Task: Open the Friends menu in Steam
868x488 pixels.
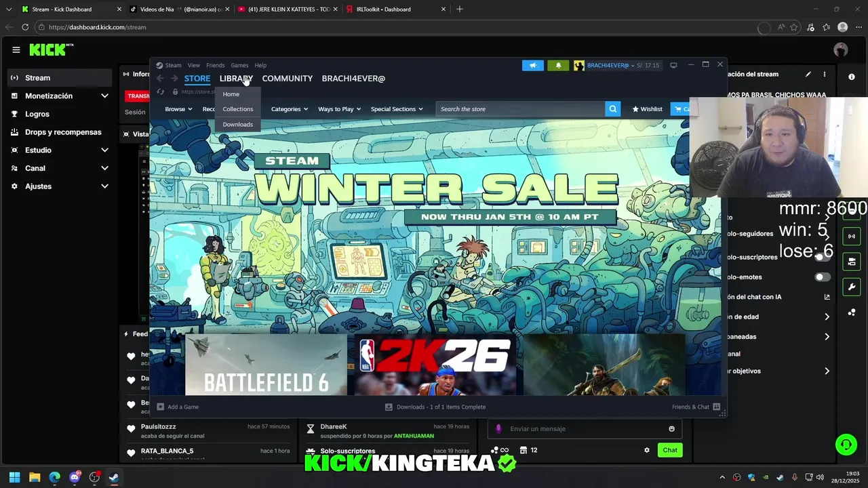Action: point(215,66)
